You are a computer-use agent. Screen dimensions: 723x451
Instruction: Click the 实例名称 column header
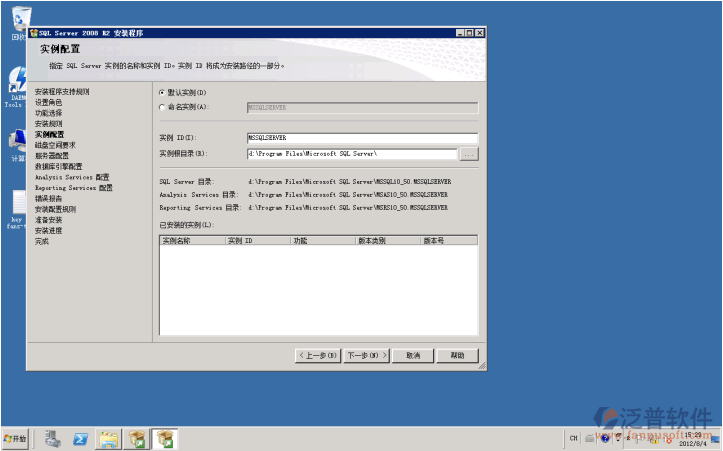click(192, 241)
